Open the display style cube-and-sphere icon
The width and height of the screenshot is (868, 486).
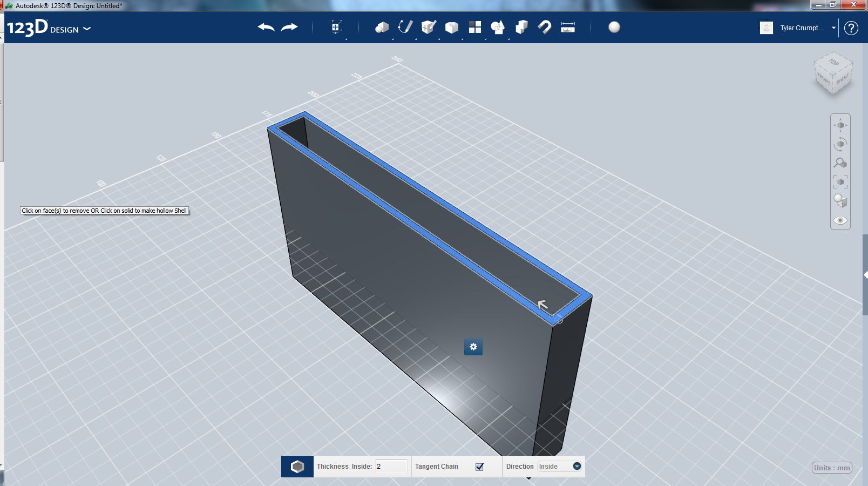click(x=840, y=201)
